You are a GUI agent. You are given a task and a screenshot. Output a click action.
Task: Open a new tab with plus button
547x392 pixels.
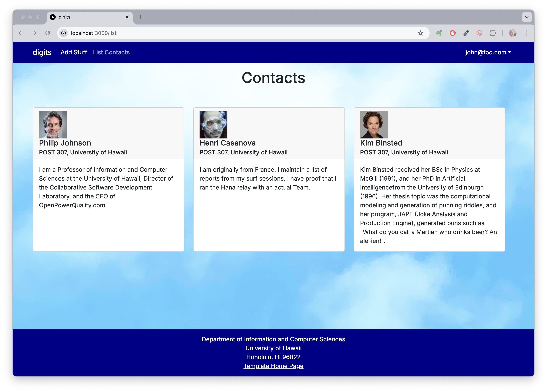(x=140, y=17)
